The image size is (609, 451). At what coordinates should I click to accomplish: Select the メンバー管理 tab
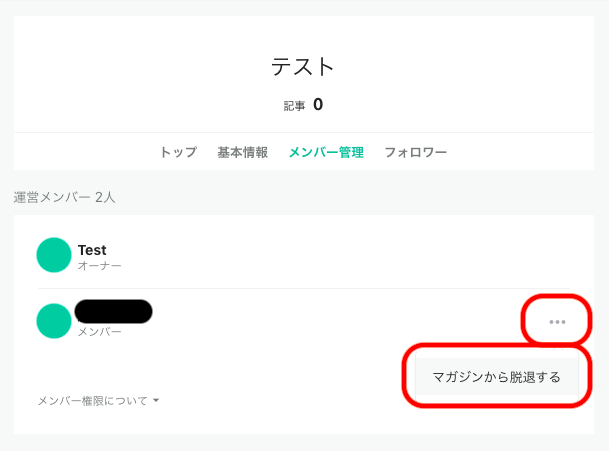coord(326,153)
